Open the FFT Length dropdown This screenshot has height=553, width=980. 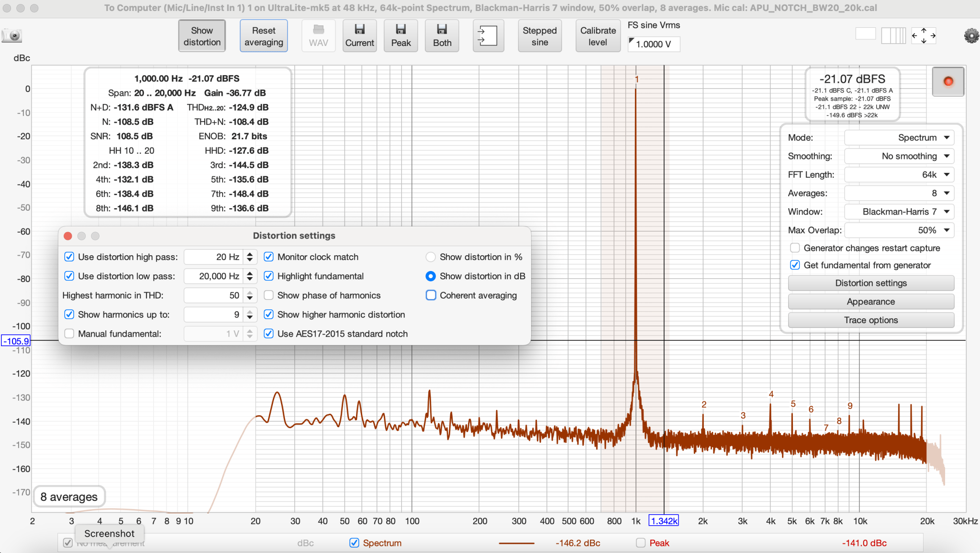pyautogui.click(x=899, y=175)
